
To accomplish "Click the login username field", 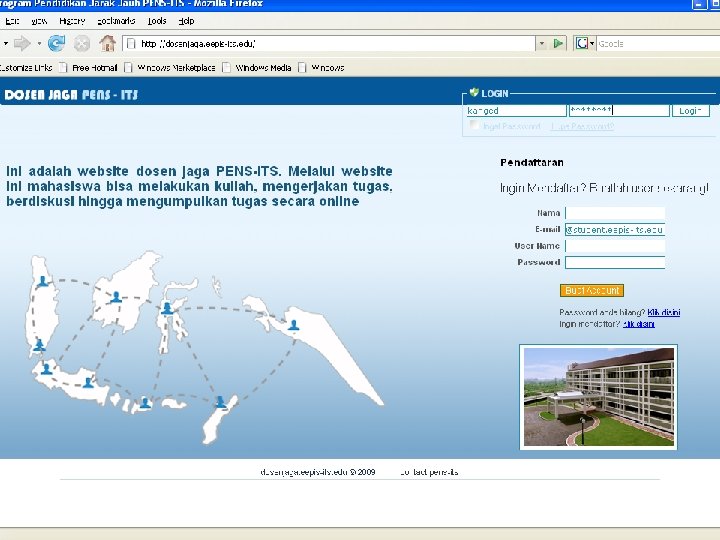I will [x=516, y=111].
